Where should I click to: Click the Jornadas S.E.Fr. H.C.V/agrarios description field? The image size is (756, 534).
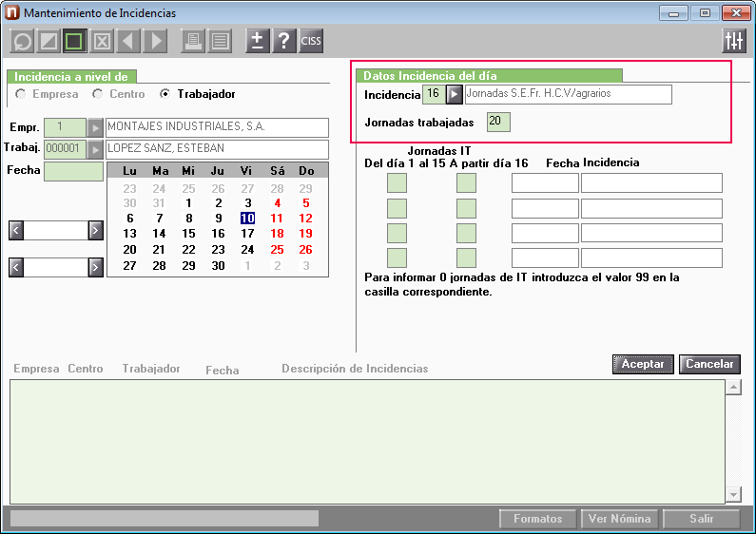(568, 94)
